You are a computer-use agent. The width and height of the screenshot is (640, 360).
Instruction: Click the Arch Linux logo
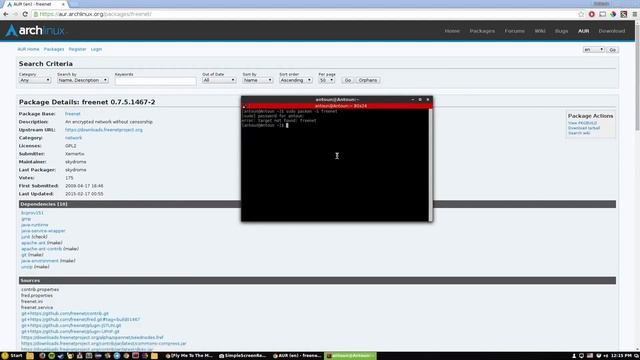coord(35,31)
